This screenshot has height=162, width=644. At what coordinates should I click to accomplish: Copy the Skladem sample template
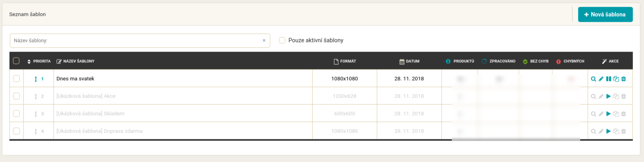pyautogui.click(x=616, y=114)
